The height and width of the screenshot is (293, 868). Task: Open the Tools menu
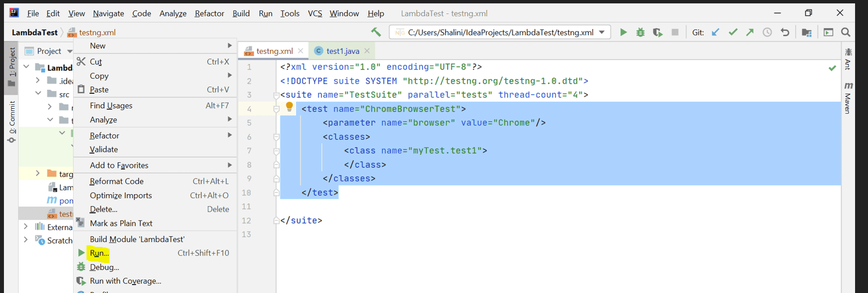tap(290, 13)
